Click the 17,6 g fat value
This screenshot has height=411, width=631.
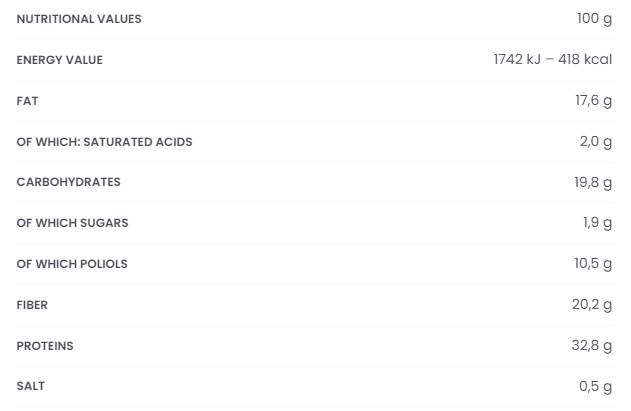593,101
